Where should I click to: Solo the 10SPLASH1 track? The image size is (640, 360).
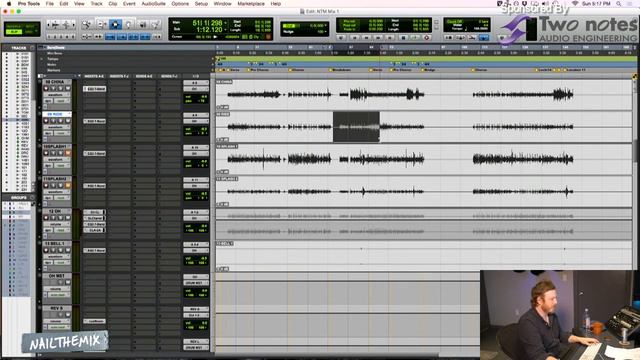point(60,153)
